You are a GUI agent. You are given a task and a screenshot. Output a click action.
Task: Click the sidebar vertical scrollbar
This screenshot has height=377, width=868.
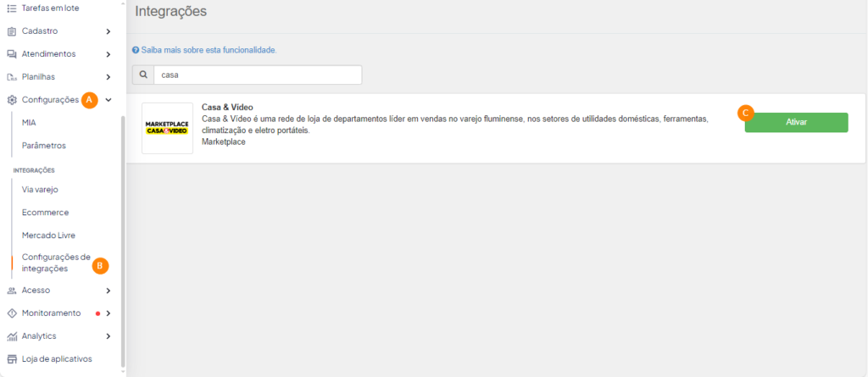tap(123, 241)
